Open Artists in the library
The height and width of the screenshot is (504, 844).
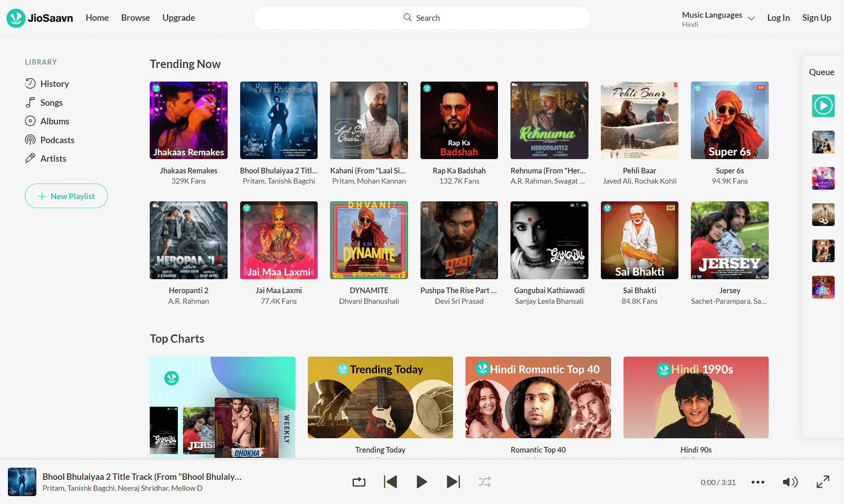pyautogui.click(x=46, y=159)
